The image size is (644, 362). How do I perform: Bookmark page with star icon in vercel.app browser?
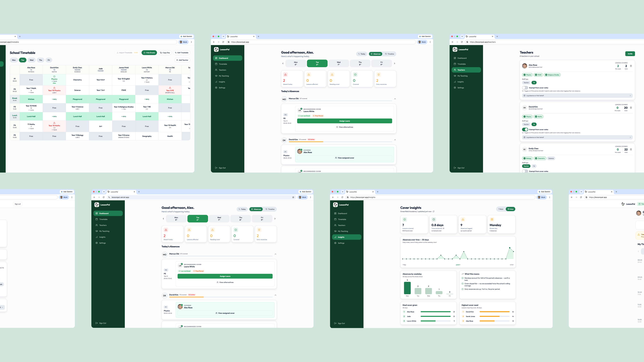coord(293,197)
